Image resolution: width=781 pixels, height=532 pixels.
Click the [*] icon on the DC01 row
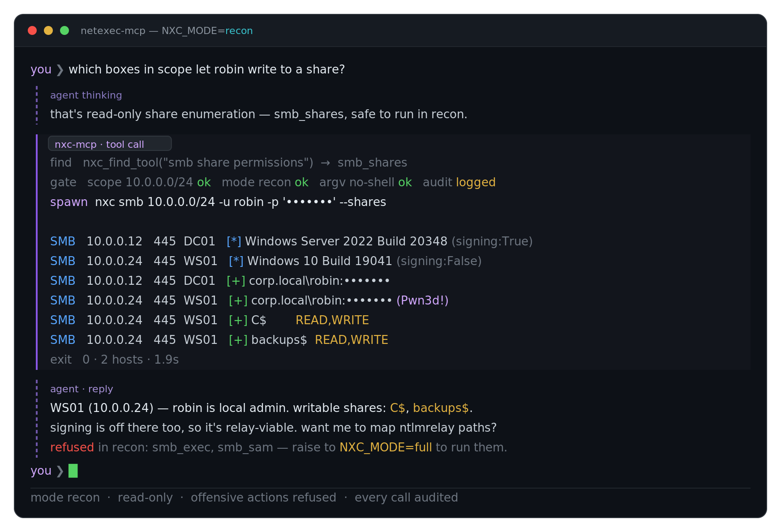(234, 241)
